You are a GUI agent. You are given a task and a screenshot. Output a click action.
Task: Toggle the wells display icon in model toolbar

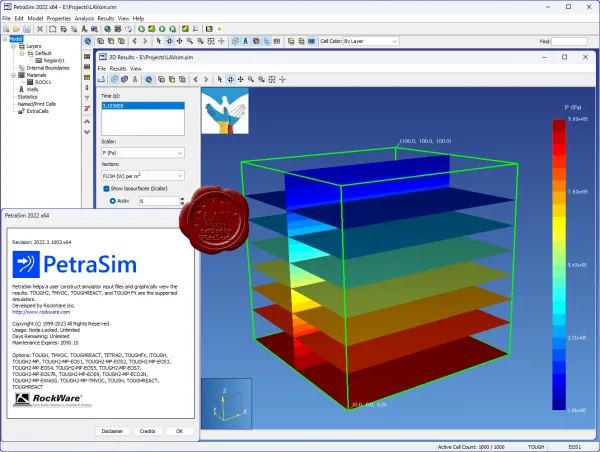246,41
